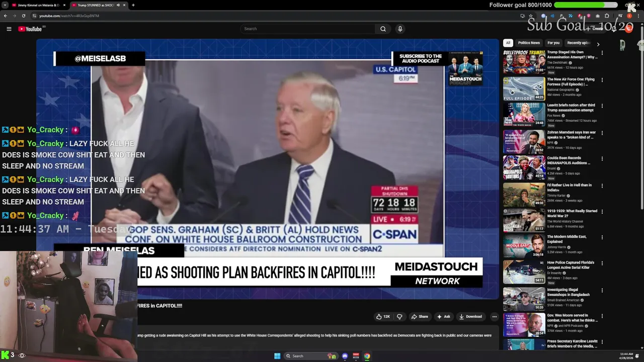Switch to Jimmy Kimmel on Melania tab
This screenshot has height=362, width=644.
[x=38, y=5]
